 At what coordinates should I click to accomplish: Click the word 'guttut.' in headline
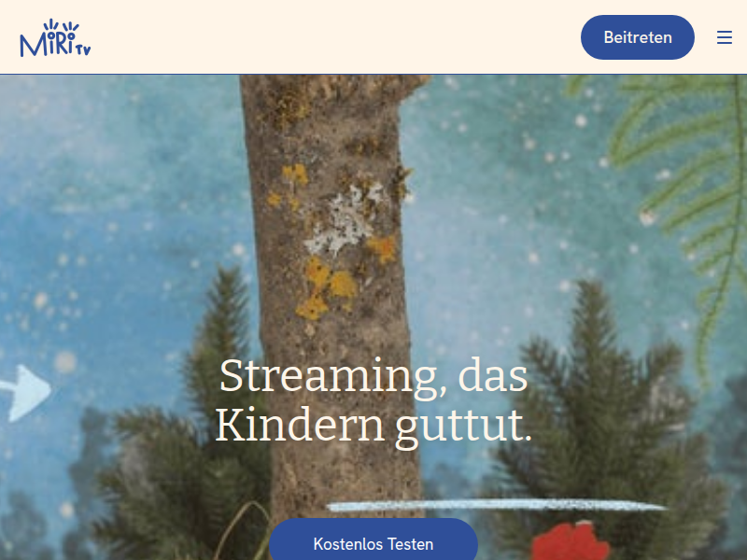463,426
